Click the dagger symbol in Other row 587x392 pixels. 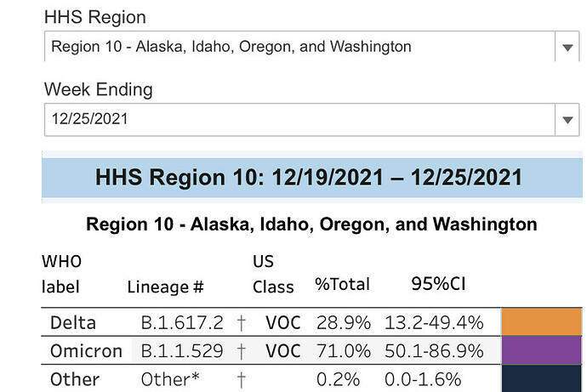pyautogui.click(x=242, y=378)
